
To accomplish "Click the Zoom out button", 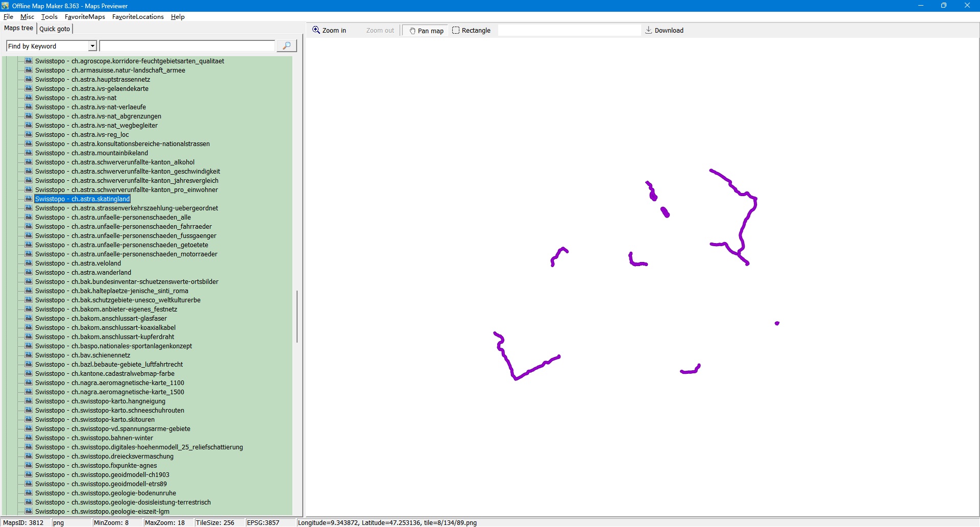I will click(x=380, y=31).
